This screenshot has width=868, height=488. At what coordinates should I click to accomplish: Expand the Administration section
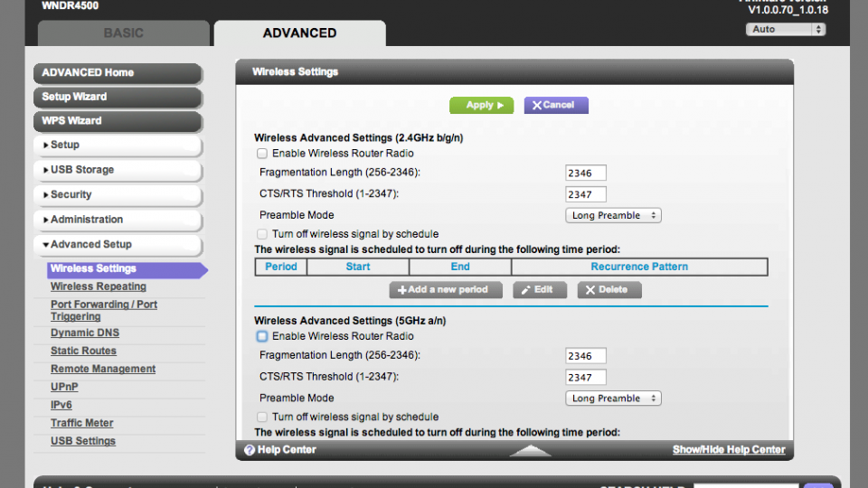pyautogui.click(x=118, y=220)
